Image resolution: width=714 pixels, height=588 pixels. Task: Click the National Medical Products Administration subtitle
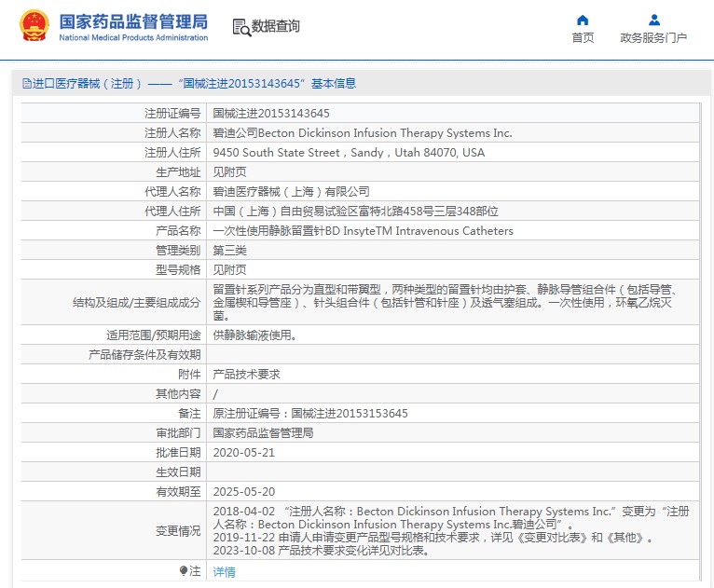[133, 38]
